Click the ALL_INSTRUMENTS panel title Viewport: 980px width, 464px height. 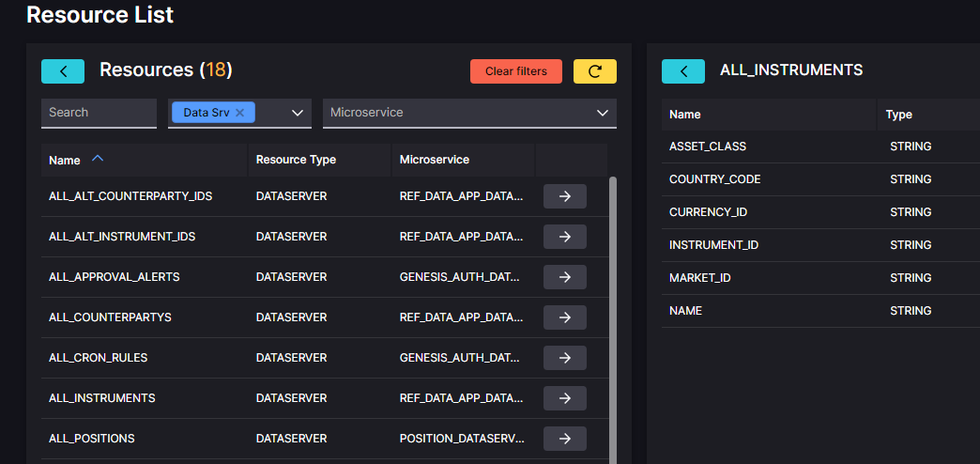[x=791, y=70]
